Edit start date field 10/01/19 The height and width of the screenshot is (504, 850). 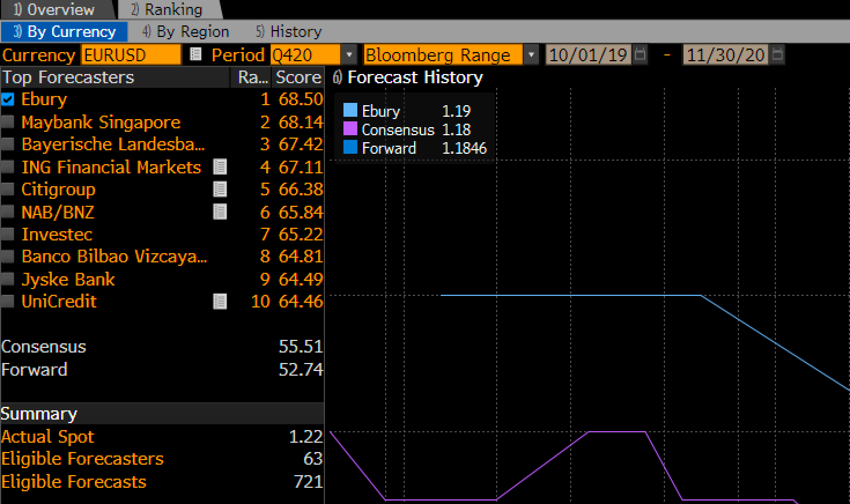[589, 55]
